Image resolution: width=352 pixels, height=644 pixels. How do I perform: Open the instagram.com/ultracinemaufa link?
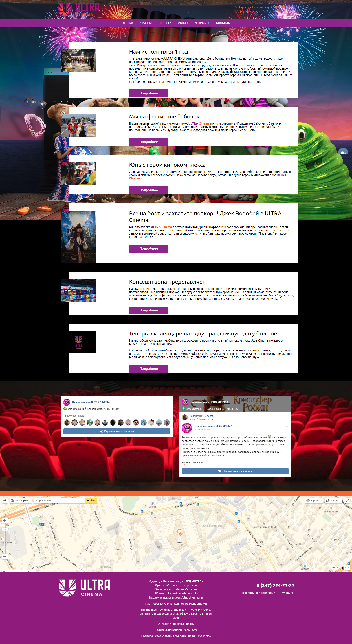179,597
